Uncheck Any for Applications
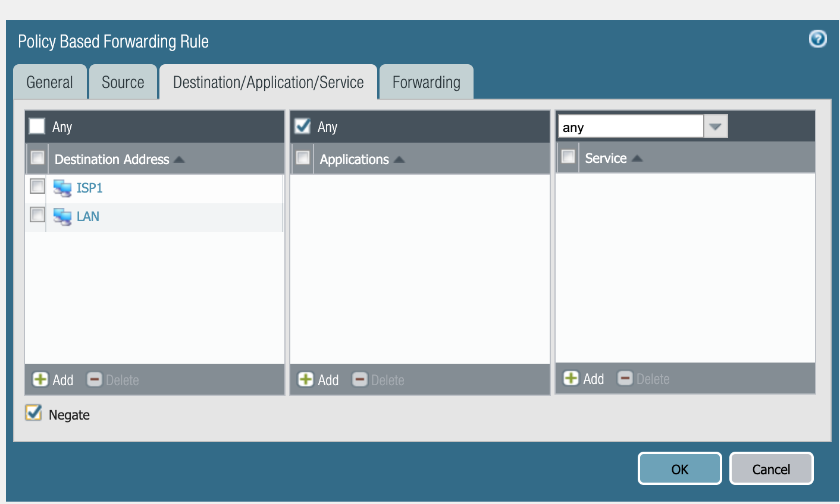840x504 pixels. tap(303, 126)
